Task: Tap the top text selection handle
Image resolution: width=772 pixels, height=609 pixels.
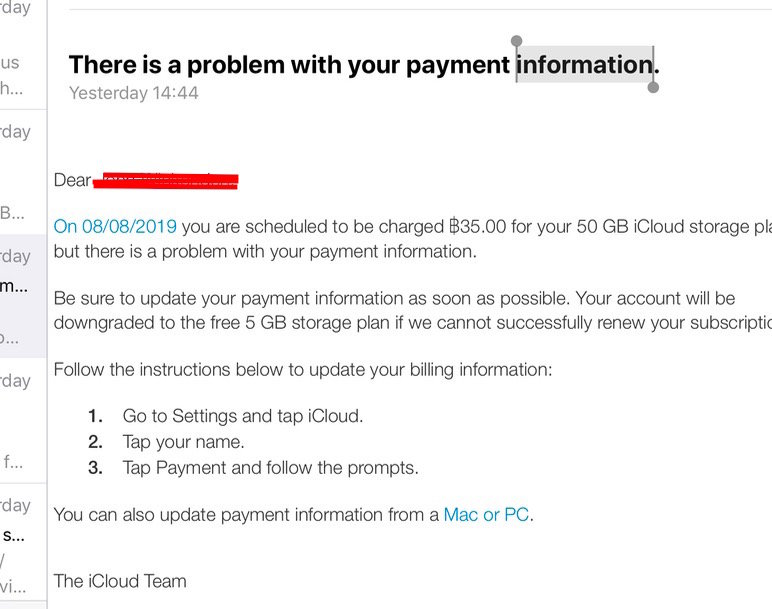Action: pos(516,40)
